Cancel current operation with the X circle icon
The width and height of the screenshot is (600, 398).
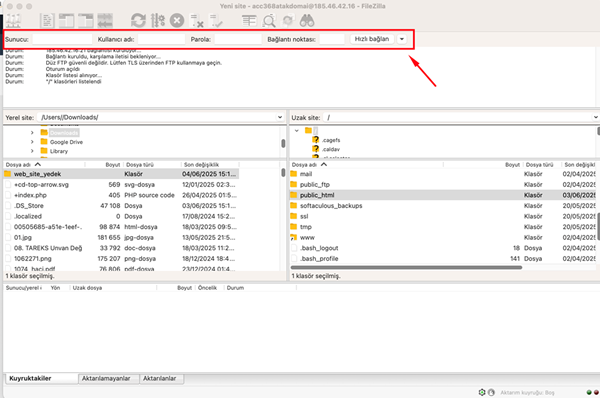tap(177, 20)
